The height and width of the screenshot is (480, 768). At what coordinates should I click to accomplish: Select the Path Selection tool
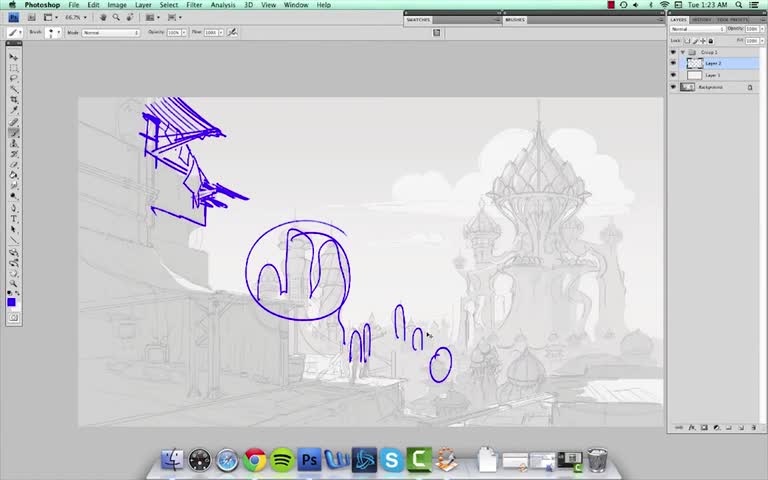tap(14, 229)
